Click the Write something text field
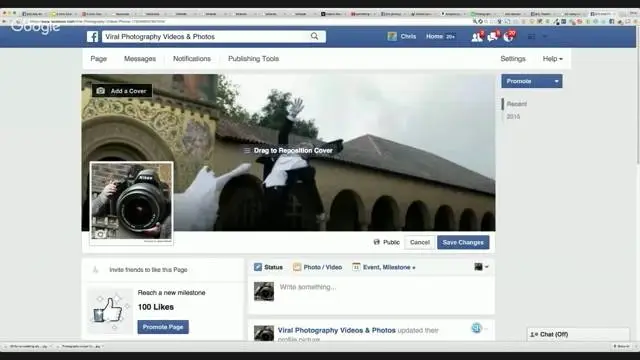The height and width of the screenshot is (360, 640). [x=384, y=287]
